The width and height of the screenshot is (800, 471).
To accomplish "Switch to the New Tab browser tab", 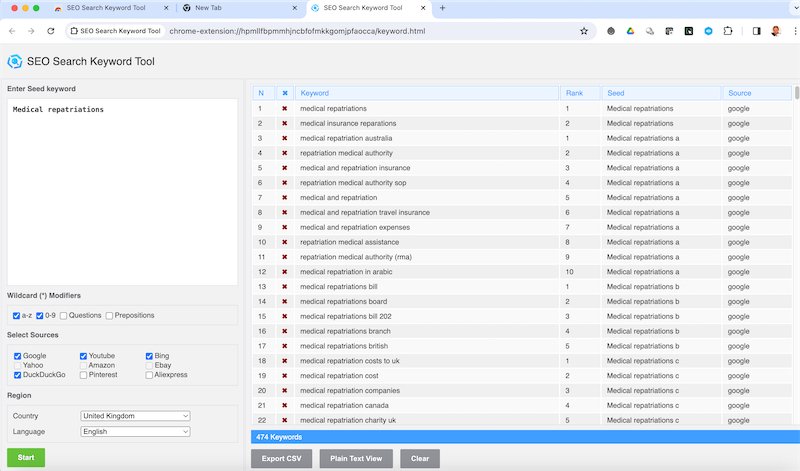I will point(238,8).
